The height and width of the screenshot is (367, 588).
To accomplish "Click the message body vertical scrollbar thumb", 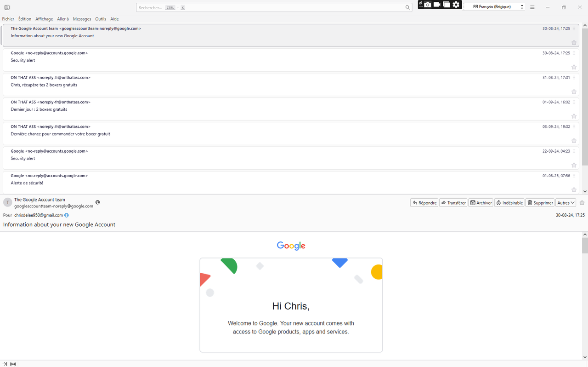I will tap(585, 246).
